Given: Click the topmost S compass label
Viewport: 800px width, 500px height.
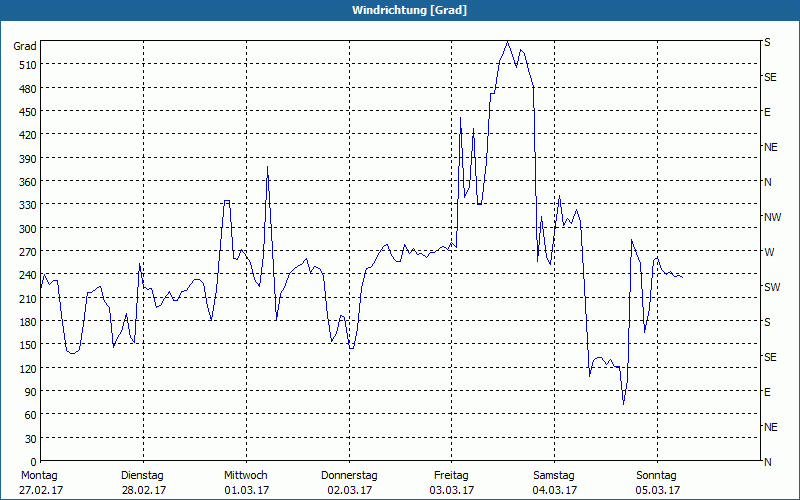Looking at the screenshot, I should (767, 42).
